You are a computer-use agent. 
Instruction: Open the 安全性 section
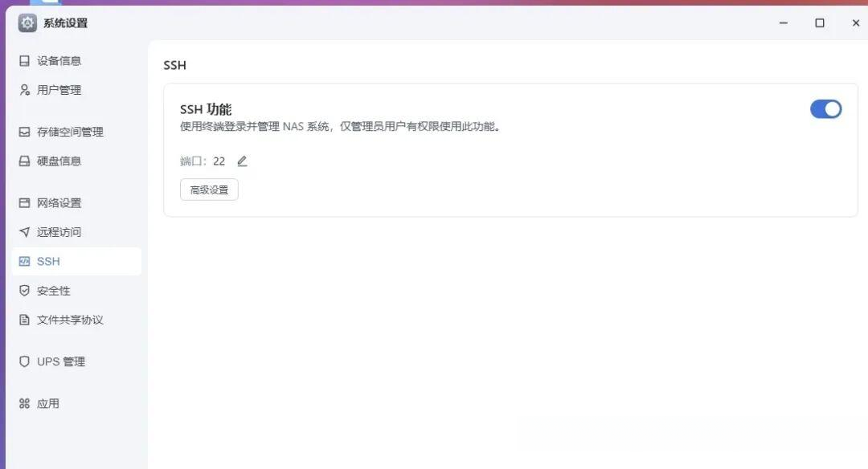(54, 291)
